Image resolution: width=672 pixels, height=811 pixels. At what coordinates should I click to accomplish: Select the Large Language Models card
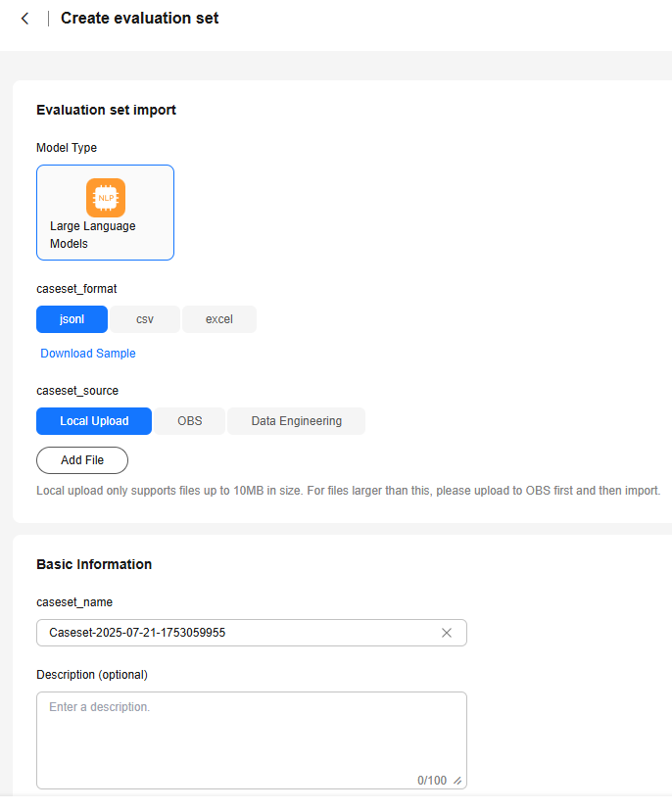105,213
